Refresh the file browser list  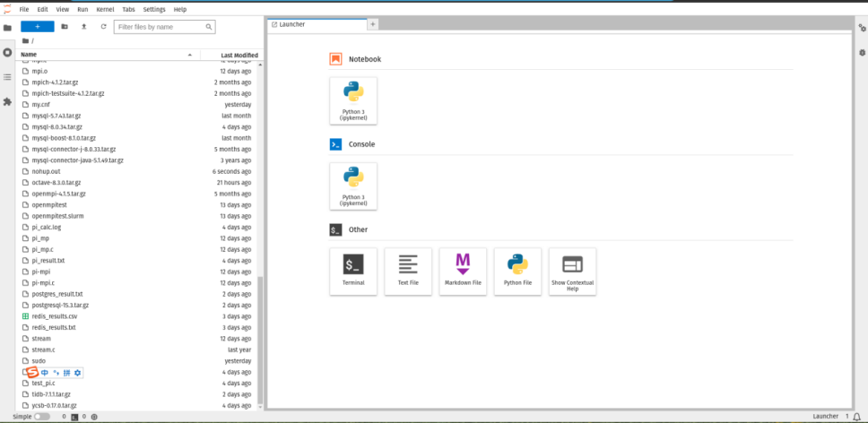tap(103, 27)
